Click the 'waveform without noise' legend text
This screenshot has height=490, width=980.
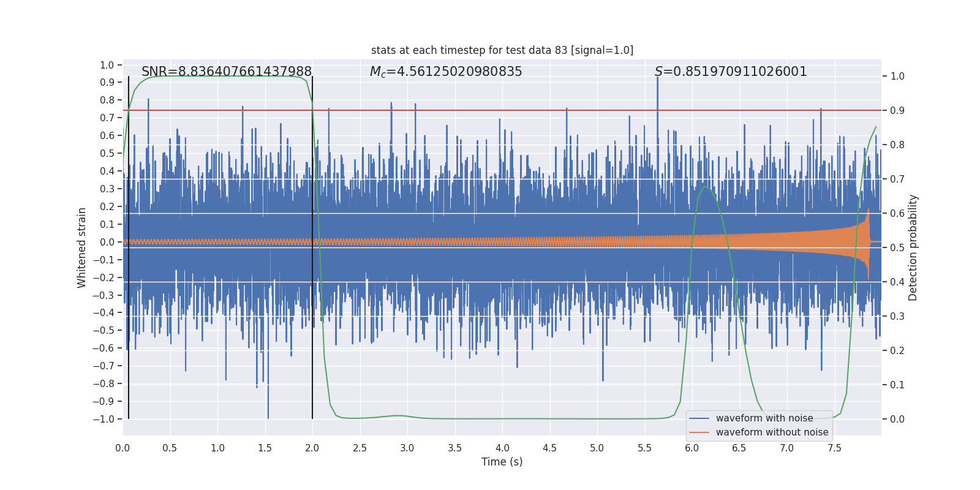tap(772, 432)
